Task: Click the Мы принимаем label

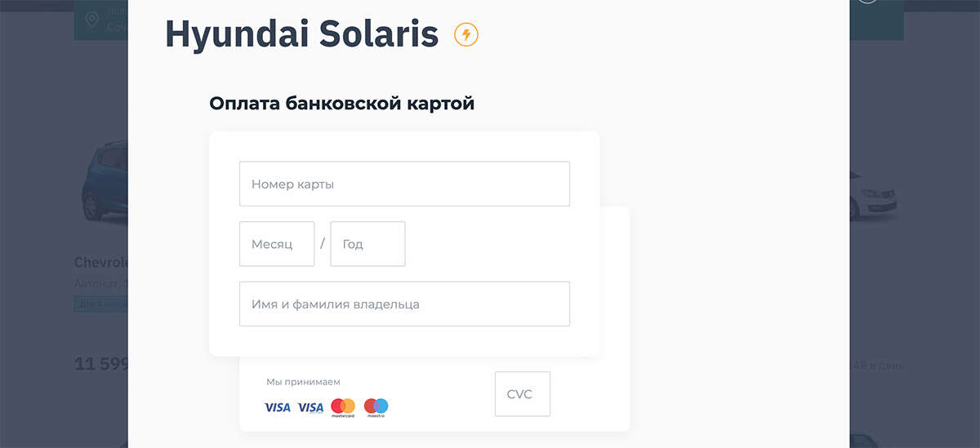Action: [303, 382]
